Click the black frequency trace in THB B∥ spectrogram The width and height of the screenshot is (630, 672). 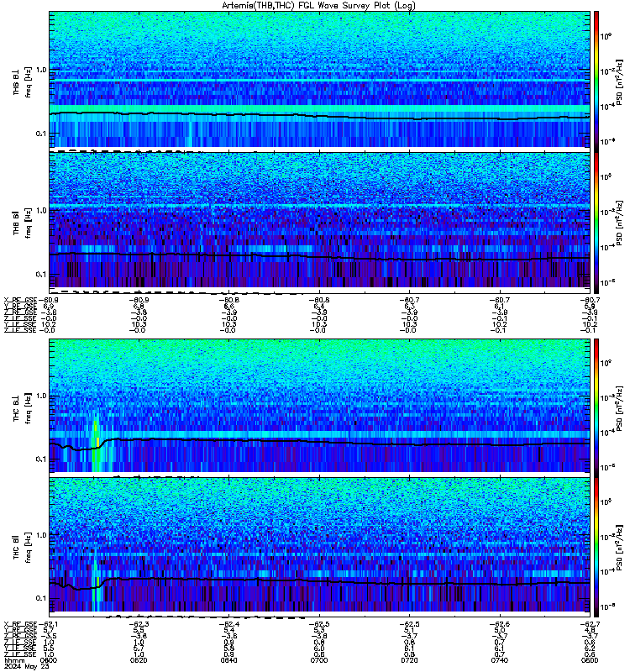(319, 257)
